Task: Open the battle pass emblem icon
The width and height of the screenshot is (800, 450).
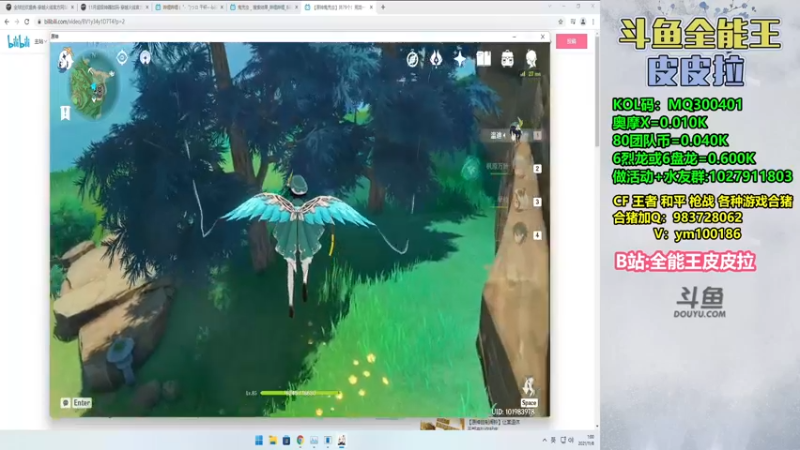Action: 436,59
